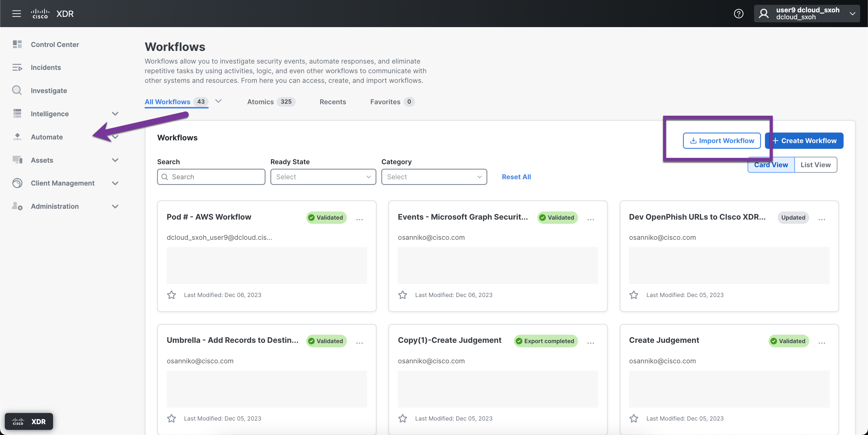This screenshot has height=435, width=868.
Task: Click the Validated badge on Create Judgement
Action: click(x=788, y=341)
